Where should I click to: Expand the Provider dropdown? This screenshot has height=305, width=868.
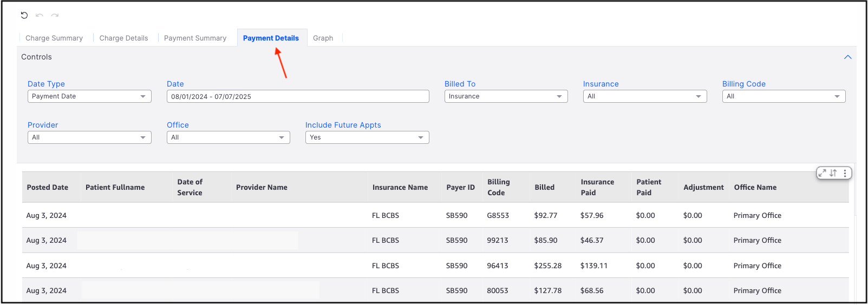[x=89, y=137]
